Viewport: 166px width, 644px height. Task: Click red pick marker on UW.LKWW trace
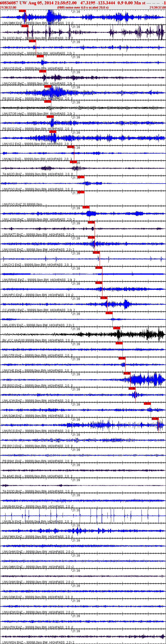[86, 207]
